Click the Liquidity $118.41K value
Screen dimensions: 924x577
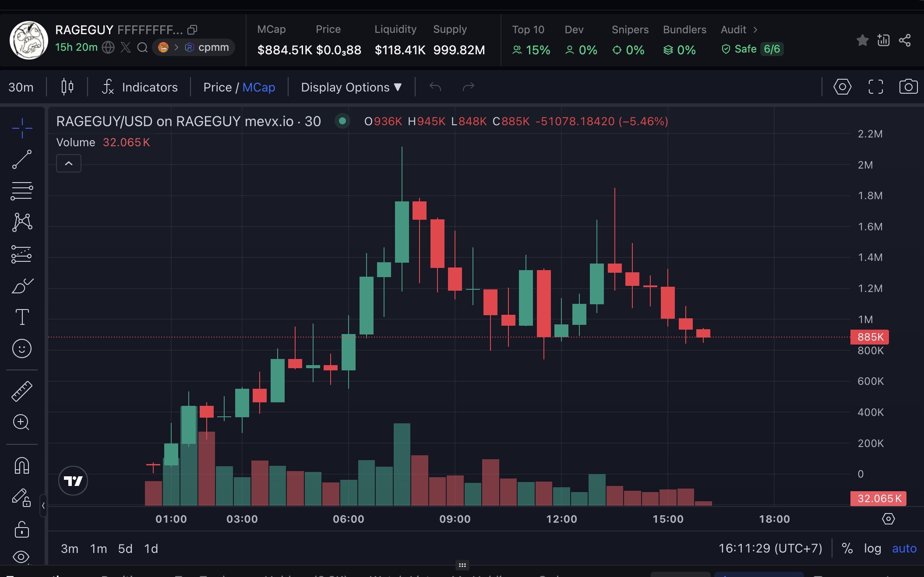click(x=400, y=50)
